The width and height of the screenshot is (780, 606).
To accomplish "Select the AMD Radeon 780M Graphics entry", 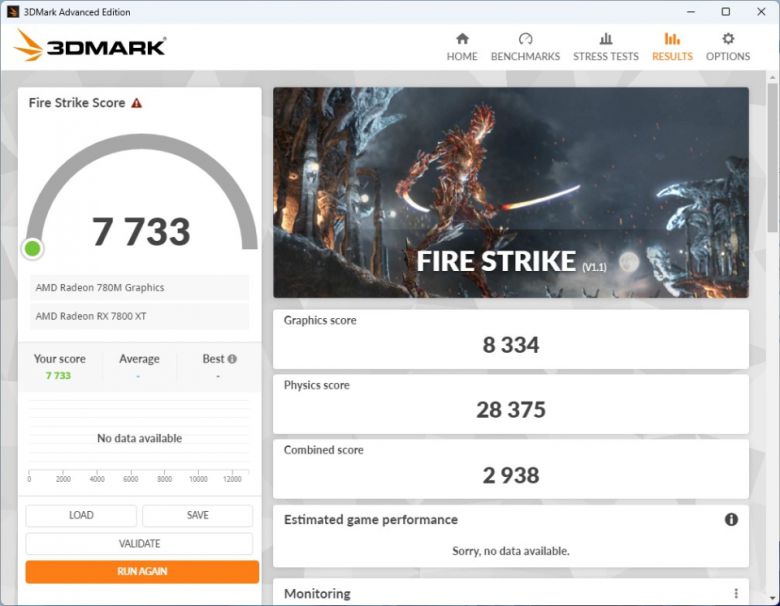I will 139,288.
